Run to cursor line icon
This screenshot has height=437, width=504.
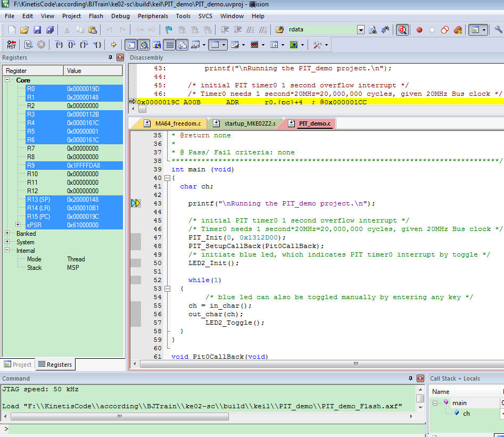(x=97, y=45)
